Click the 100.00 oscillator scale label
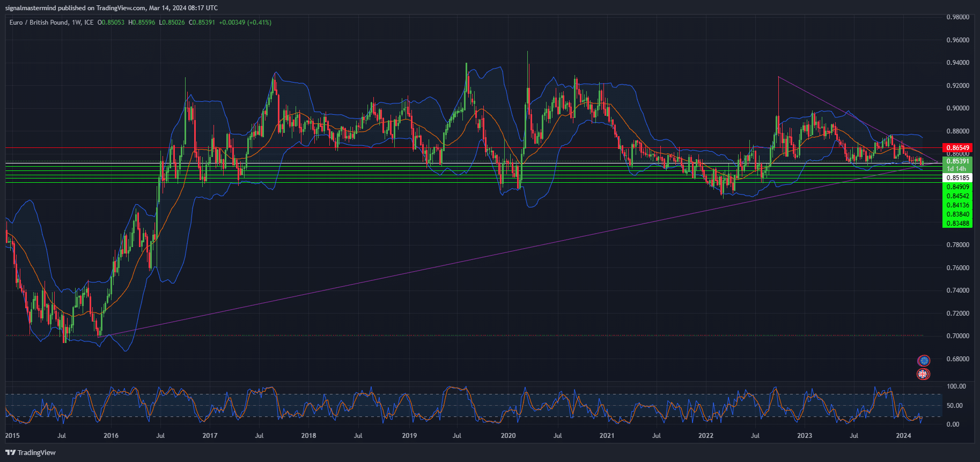This screenshot has height=462, width=980. 956,386
